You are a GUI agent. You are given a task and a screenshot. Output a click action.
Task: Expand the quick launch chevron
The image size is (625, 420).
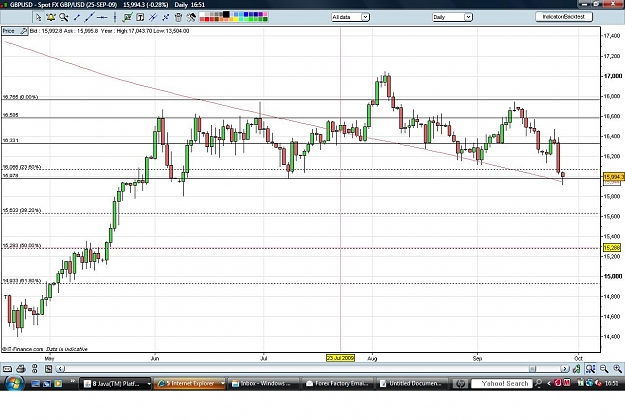click(73, 381)
